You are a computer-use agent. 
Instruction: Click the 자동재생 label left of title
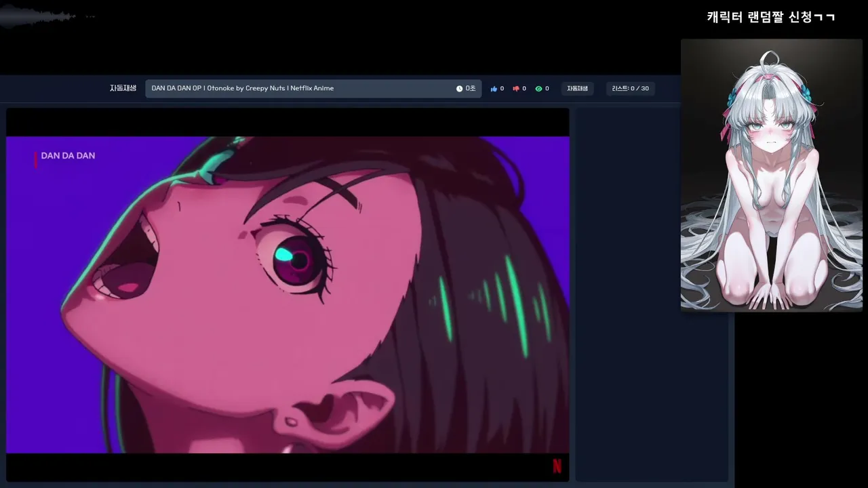(123, 88)
